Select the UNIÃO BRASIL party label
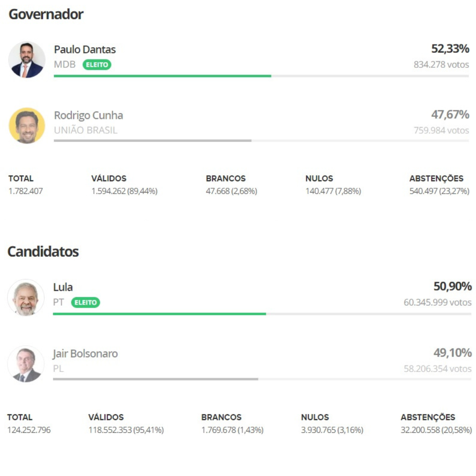Image resolution: width=476 pixels, height=476 pixels. tap(86, 130)
